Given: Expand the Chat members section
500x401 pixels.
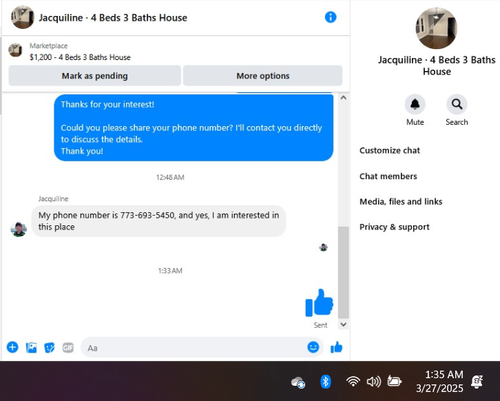Looking at the screenshot, I should click(388, 176).
